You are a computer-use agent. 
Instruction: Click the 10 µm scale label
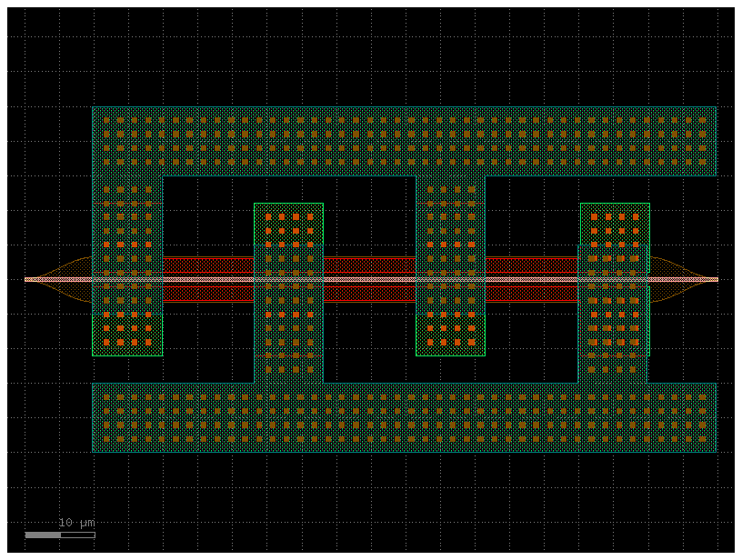76,523
